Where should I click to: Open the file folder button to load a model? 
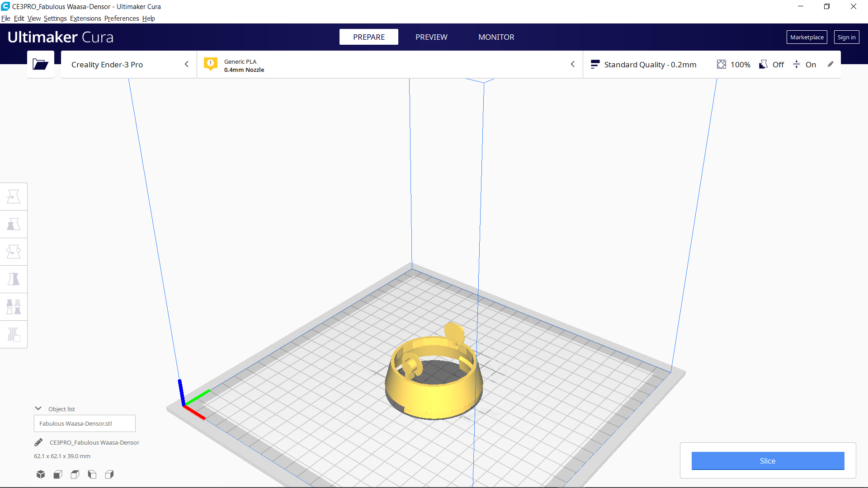coord(40,64)
